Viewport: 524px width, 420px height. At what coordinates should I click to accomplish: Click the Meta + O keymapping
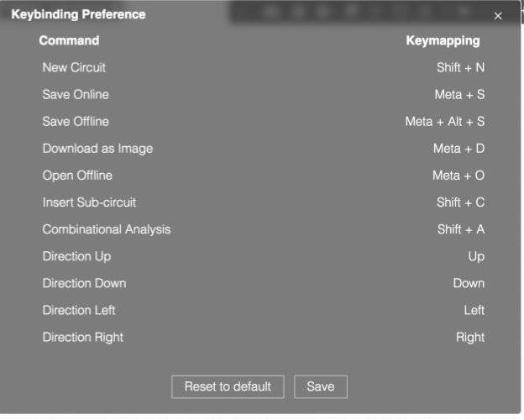pyautogui.click(x=458, y=176)
